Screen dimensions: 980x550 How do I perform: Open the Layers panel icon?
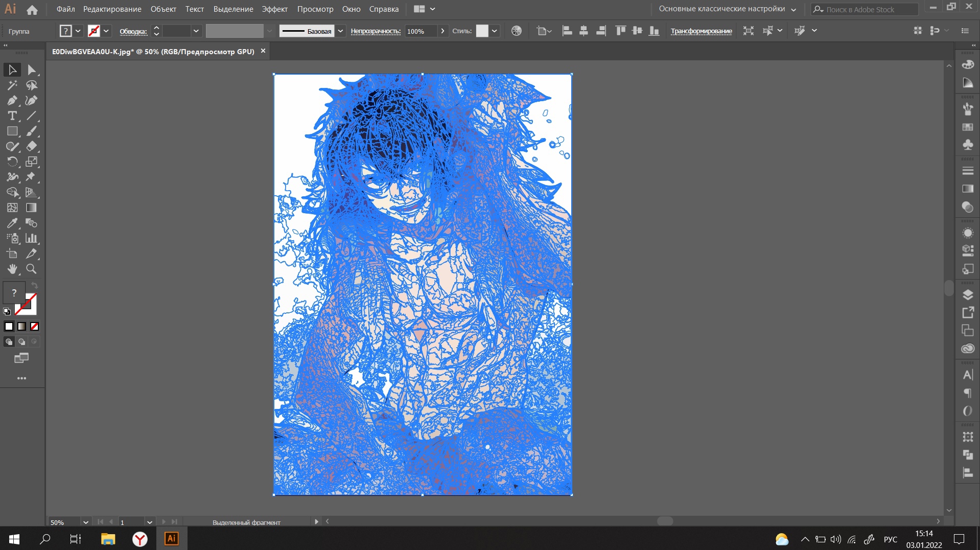point(967,294)
